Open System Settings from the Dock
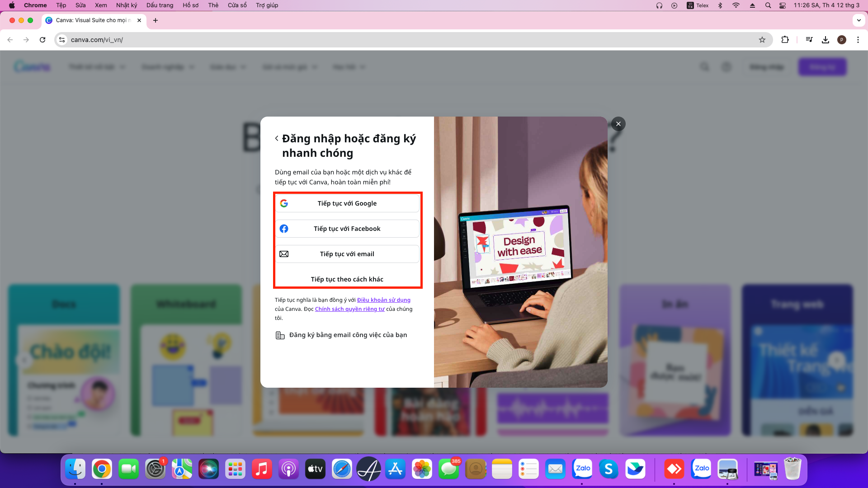 (155, 469)
